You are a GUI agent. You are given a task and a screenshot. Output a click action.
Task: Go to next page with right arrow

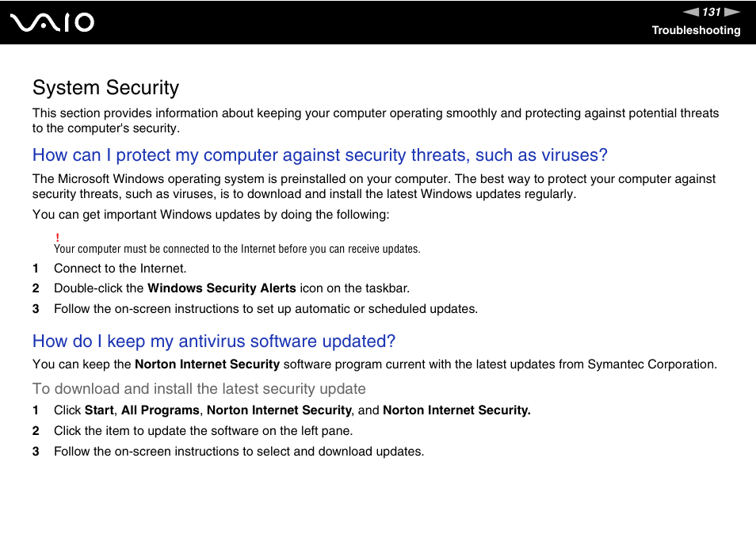point(732,12)
